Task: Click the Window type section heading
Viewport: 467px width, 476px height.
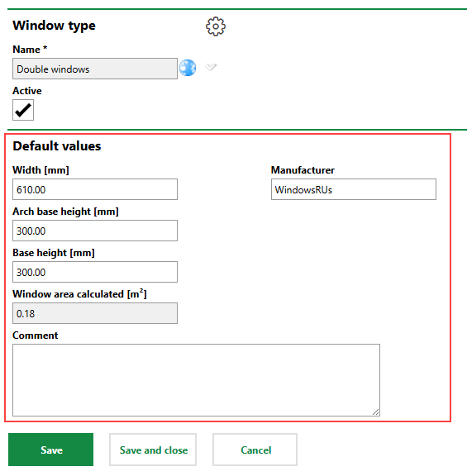Action: [x=54, y=26]
